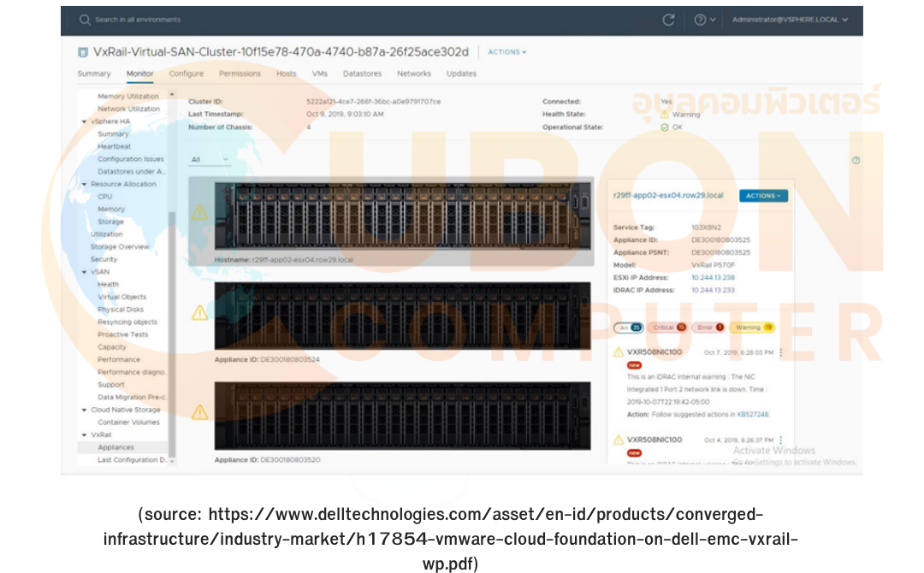The height and width of the screenshot is (573, 924).
Task: Switch to the Configure tab
Action: (186, 74)
